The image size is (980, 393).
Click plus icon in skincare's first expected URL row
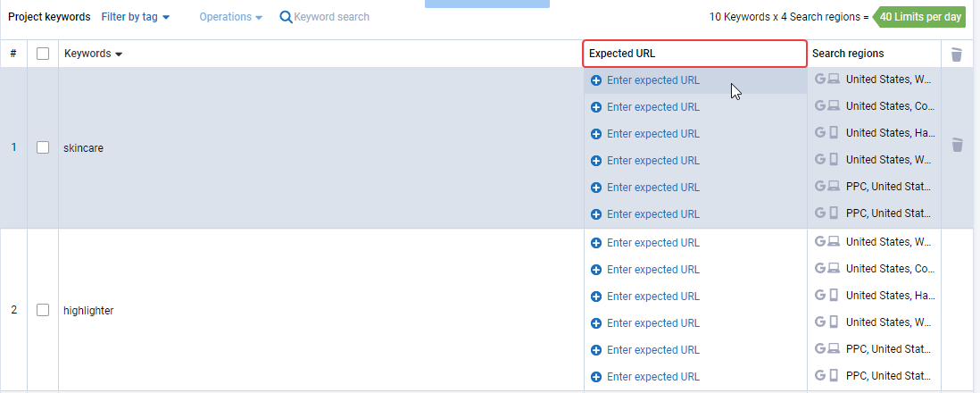tap(596, 80)
